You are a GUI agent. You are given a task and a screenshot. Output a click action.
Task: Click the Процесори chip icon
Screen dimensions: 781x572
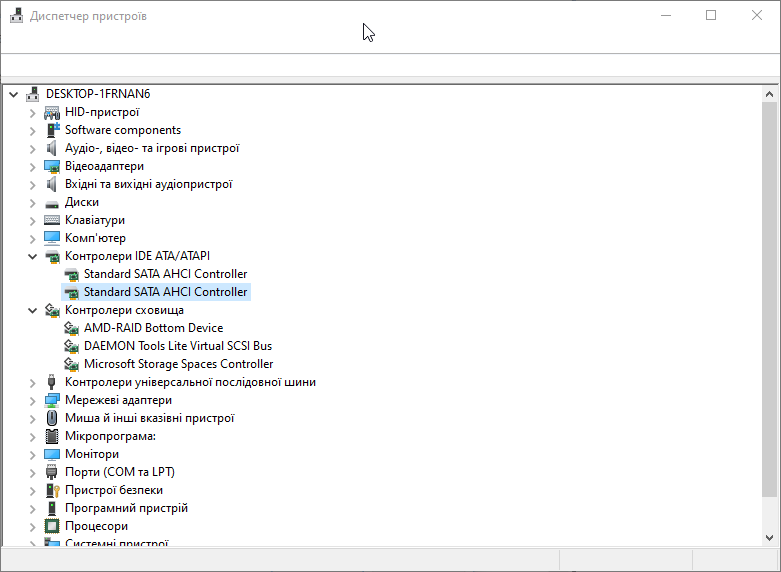(52, 526)
